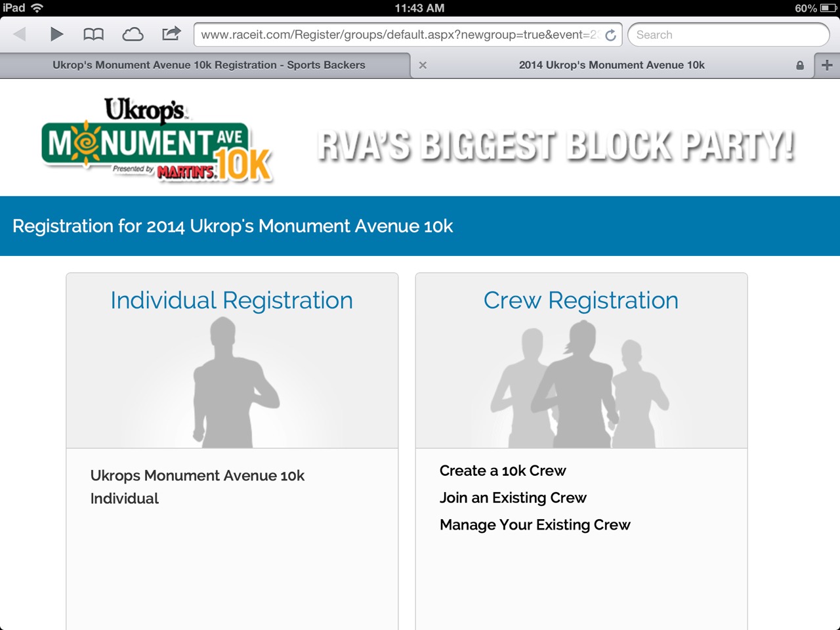Tap the padlock icon on active tab
The width and height of the screenshot is (840, 630).
pyautogui.click(x=800, y=65)
